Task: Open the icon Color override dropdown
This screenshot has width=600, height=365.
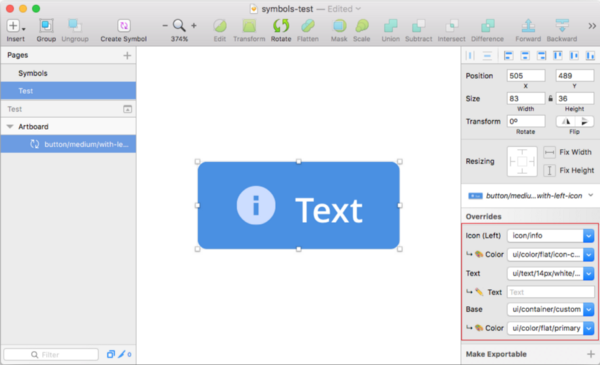Action: tap(550, 254)
